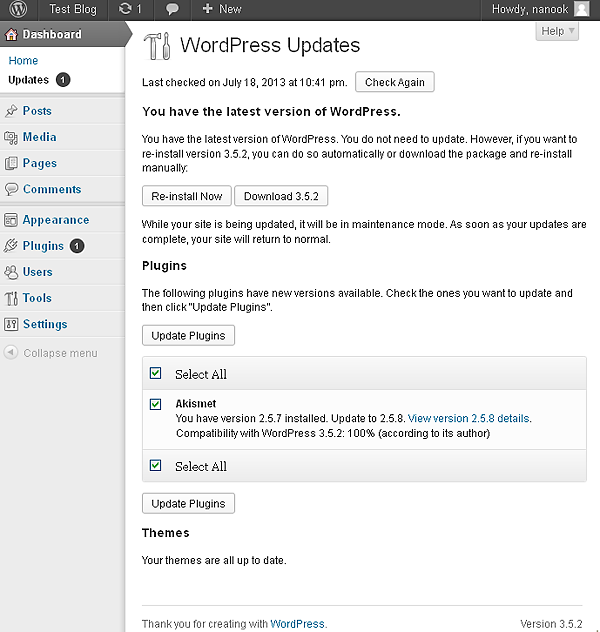Screen dimensions: 600x632
Task: Click the user avatar next to Howdy, nanook
Action: pyautogui.click(x=581, y=9)
